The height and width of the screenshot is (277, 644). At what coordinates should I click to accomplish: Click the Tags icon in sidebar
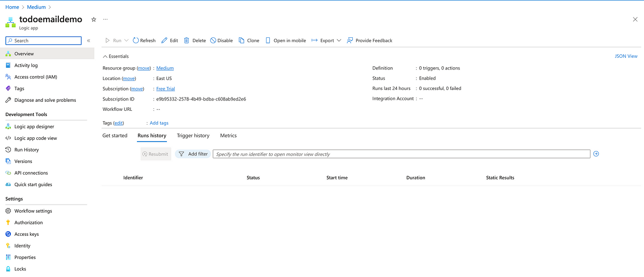tap(8, 89)
